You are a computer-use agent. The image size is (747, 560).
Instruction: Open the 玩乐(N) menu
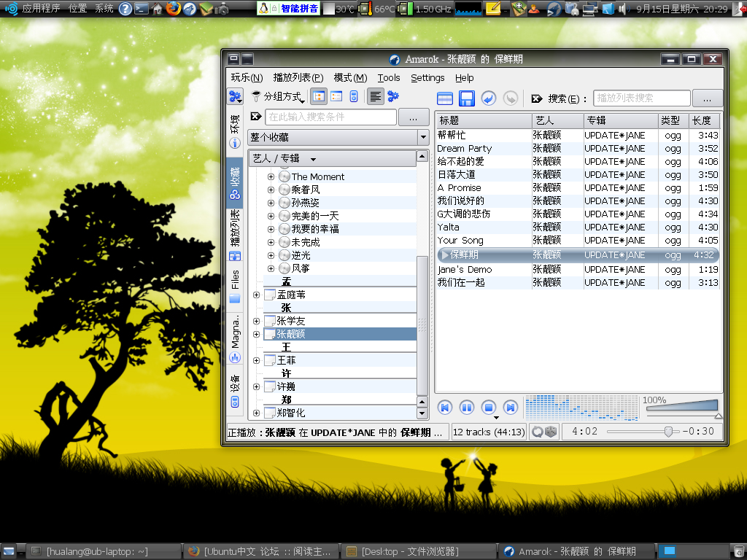click(x=247, y=77)
